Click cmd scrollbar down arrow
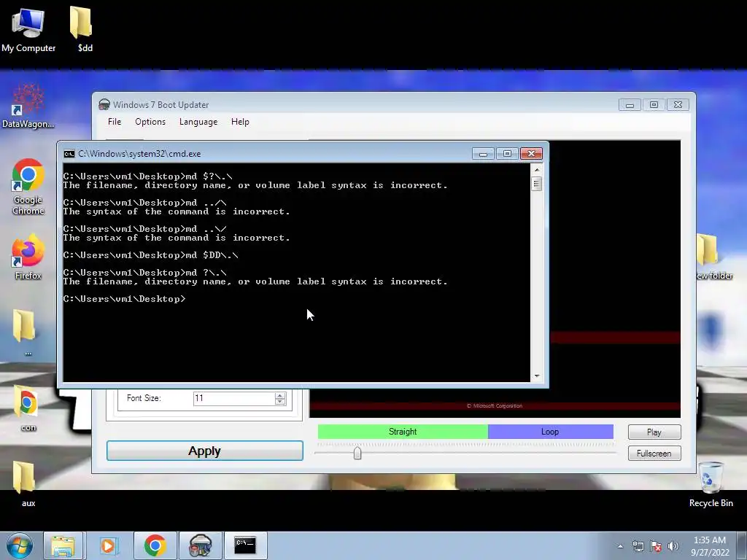Screen dimensions: 747x560 [537, 376]
